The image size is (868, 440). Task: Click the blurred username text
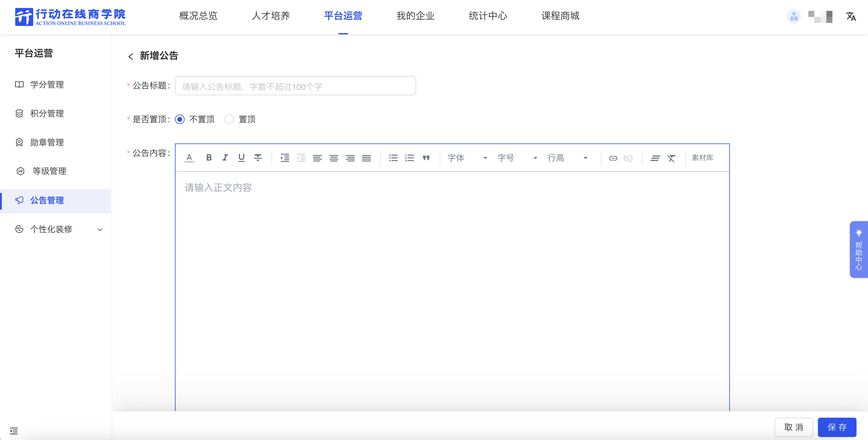tap(820, 17)
